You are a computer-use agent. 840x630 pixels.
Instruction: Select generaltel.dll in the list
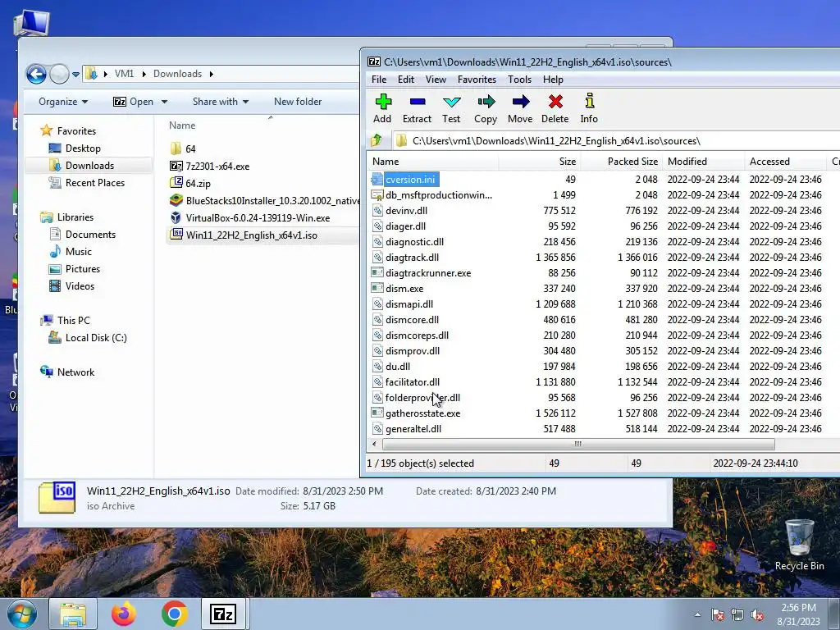(x=413, y=428)
